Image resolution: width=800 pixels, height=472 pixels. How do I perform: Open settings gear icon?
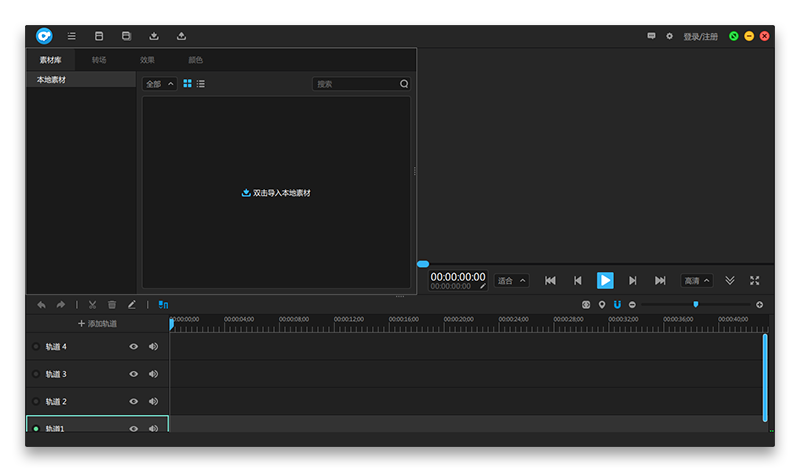click(669, 36)
